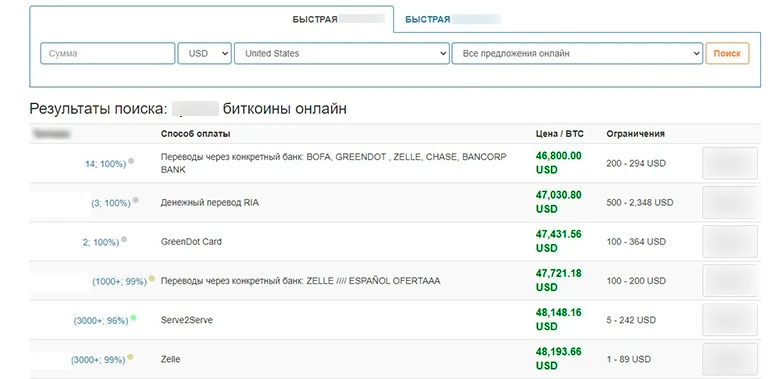Click the action button in the GreenDot Card row
The width and height of the screenshot is (775, 379).
click(730, 241)
